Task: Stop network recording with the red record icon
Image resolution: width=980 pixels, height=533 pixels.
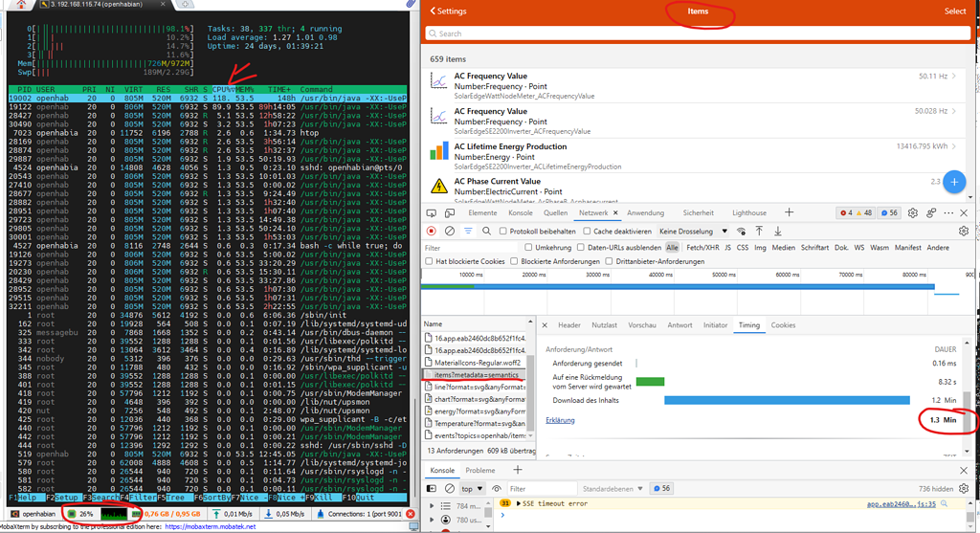Action: (x=432, y=232)
